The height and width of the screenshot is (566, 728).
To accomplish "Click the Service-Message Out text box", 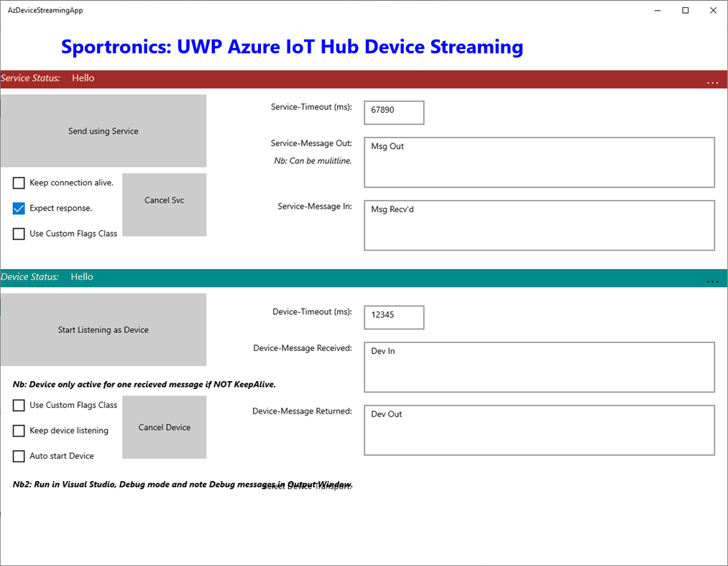I will 539,162.
